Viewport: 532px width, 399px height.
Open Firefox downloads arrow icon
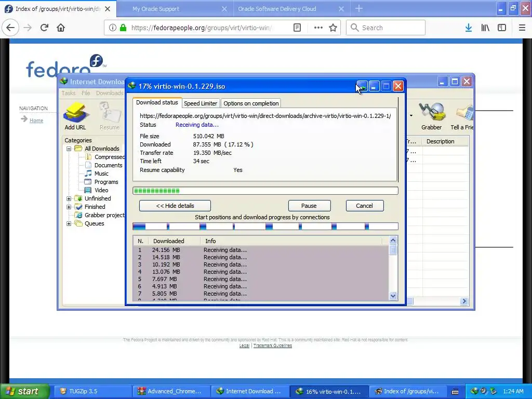pos(469,28)
